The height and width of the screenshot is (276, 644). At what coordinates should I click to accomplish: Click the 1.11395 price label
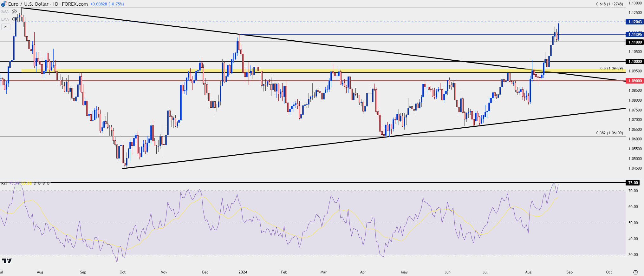[x=635, y=35]
